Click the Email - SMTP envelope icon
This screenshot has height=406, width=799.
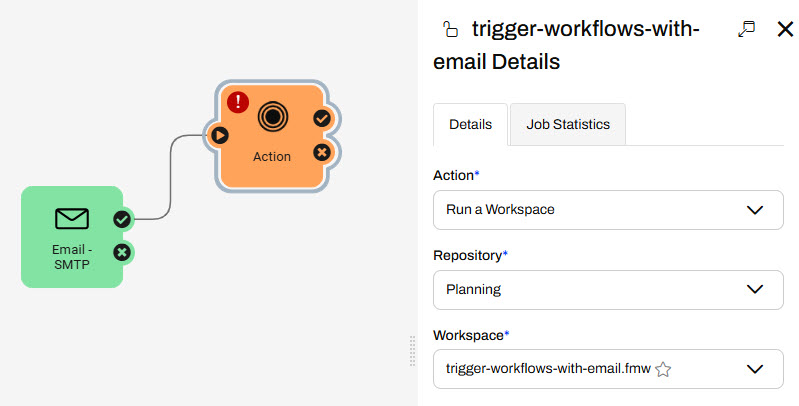click(x=72, y=218)
